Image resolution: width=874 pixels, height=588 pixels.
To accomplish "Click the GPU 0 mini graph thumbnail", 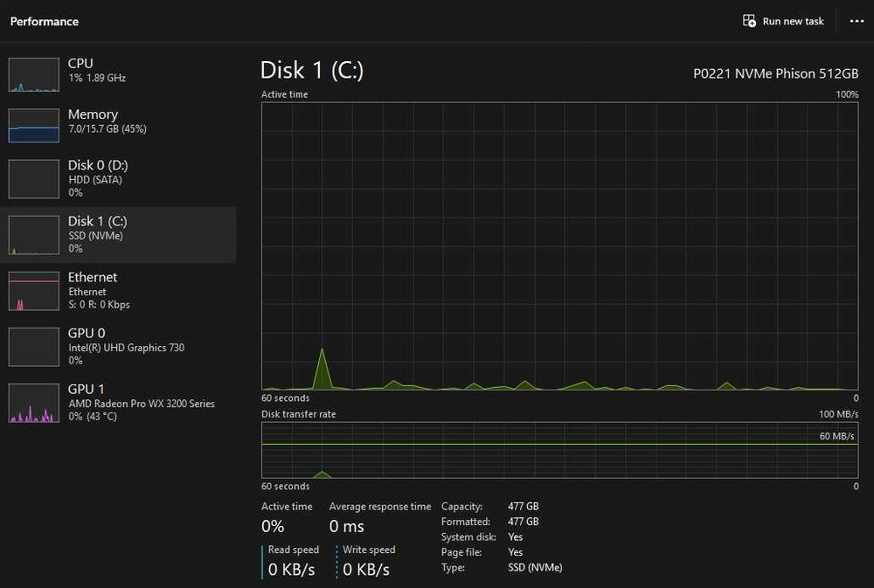I will tap(34, 347).
